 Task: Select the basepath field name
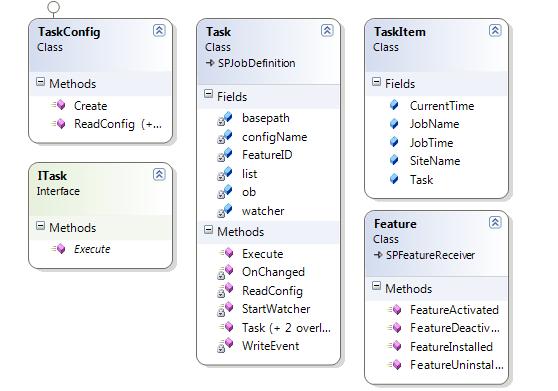pyautogui.click(x=266, y=118)
